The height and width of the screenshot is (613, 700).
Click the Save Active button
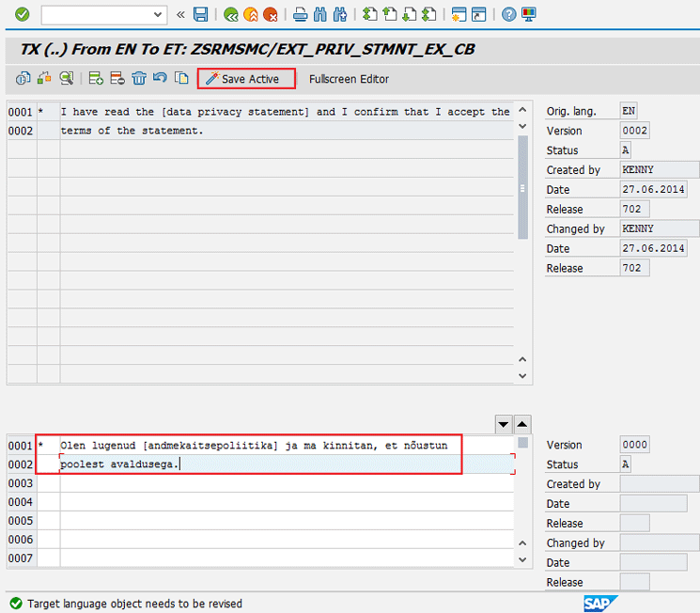coord(246,79)
